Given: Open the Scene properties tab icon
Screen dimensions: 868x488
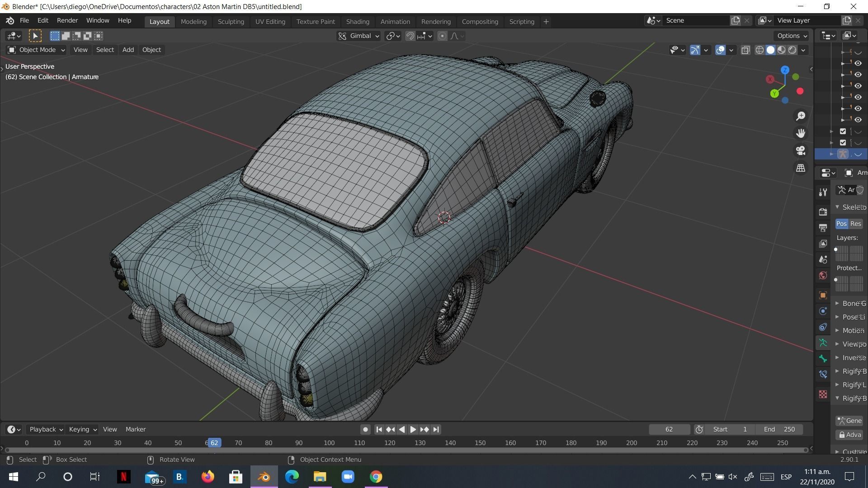Looking at the screenshot, I should (x=823, y=259).
